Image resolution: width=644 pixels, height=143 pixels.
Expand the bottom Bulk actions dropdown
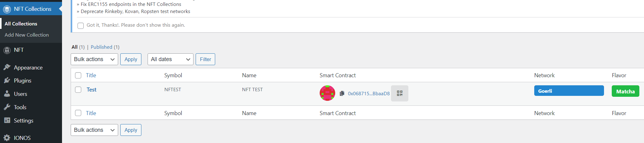coord(94,130)
